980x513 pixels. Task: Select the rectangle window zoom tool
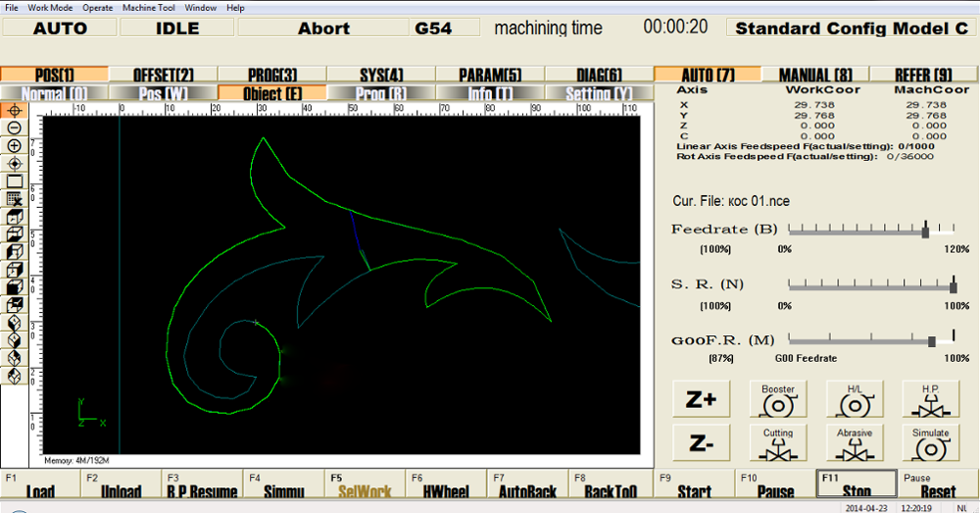click(x=15, y=180)
